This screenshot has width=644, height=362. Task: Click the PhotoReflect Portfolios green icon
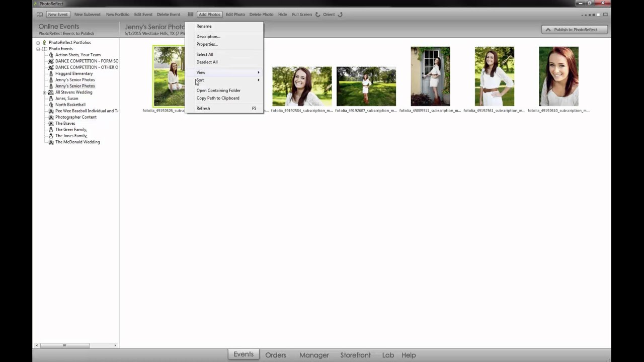point(44,42)
